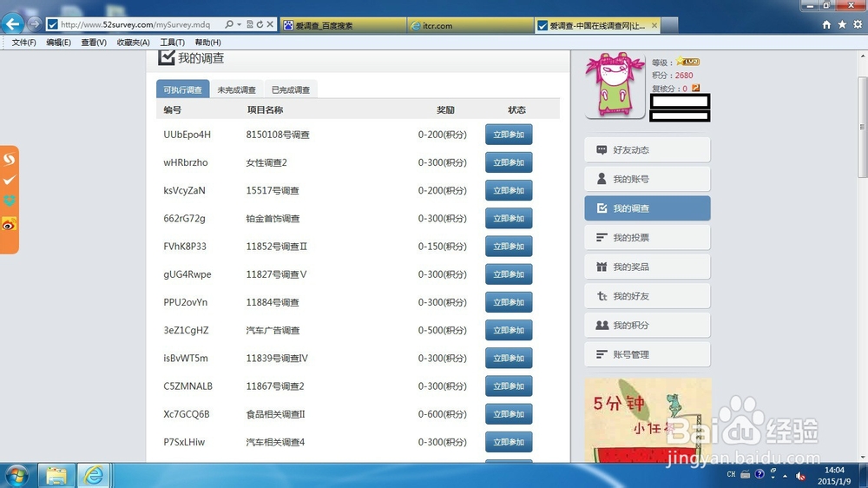Open address bar dropdown arrow
Image resolution: width=868 pixels, height=488 pixels.
tap(240, 24)
